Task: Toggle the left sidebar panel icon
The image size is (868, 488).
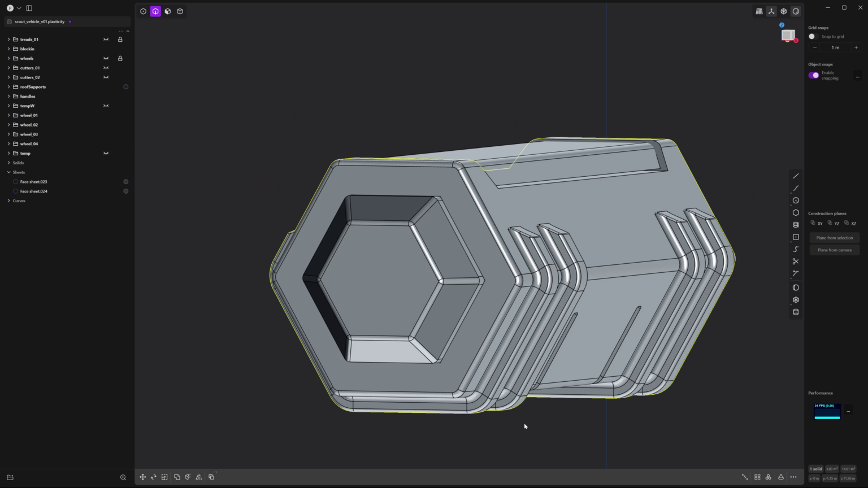Action: 29,8
